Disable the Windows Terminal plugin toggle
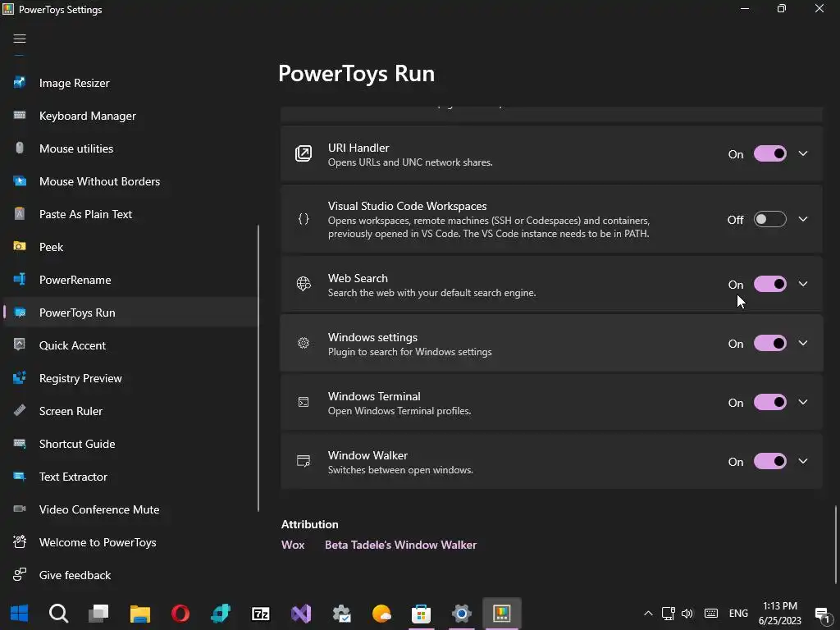The height and width of the screenshot is (630, 840). pyautogui.click(x=769, y=402)
